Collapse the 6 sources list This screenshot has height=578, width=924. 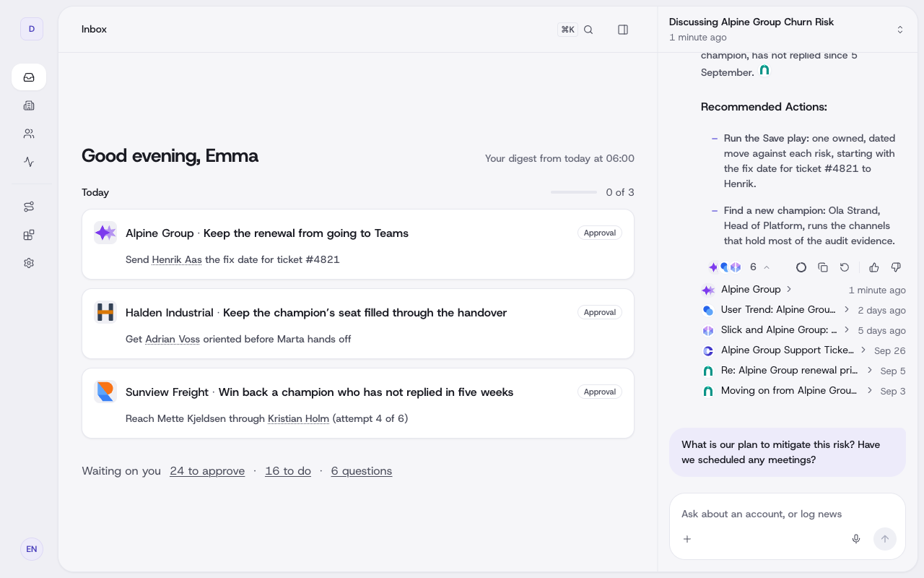767,267
